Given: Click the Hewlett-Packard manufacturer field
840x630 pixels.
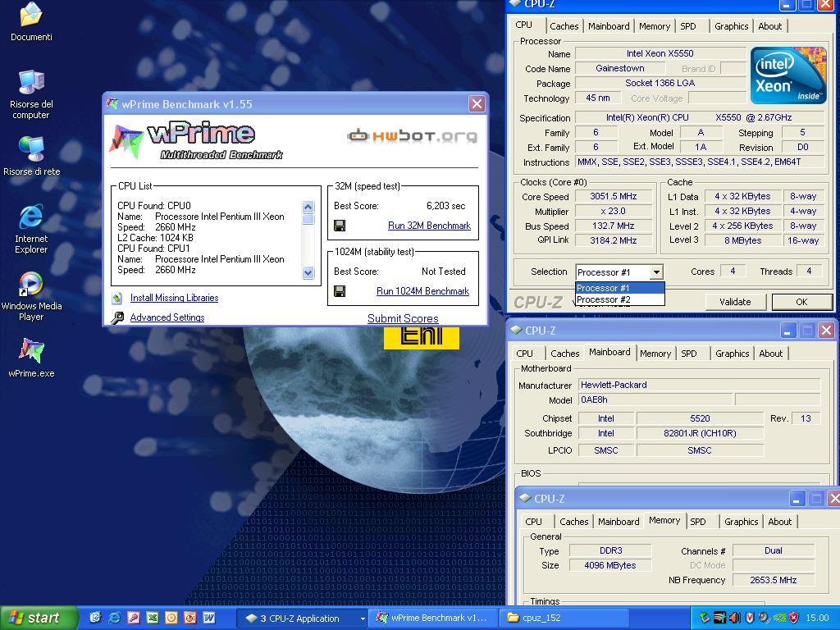Looking at the screenshot, I should [x=699, y=385].
